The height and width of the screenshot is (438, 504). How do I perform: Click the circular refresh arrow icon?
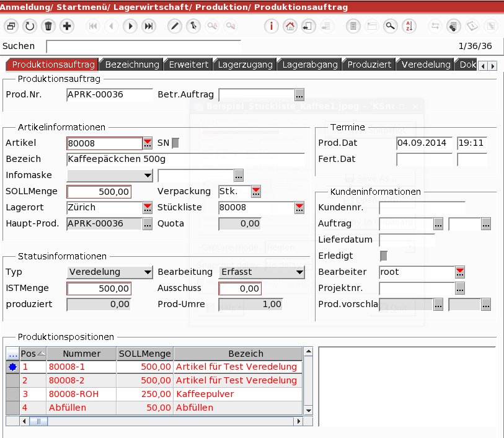coord(30,26)
